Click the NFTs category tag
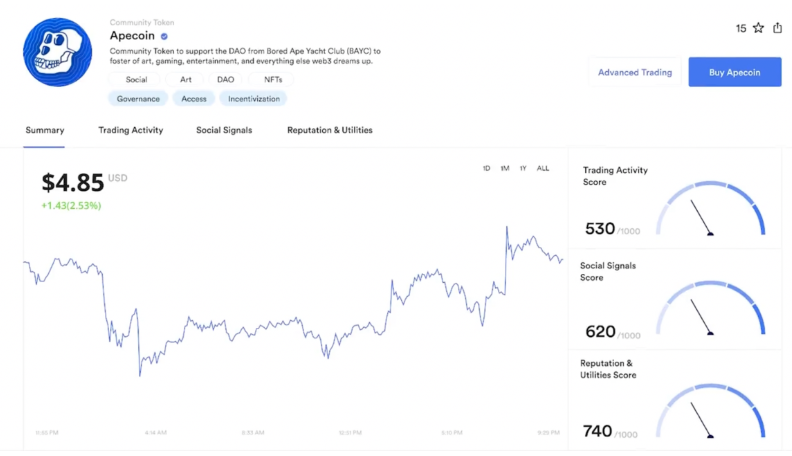 pos(273,80)
